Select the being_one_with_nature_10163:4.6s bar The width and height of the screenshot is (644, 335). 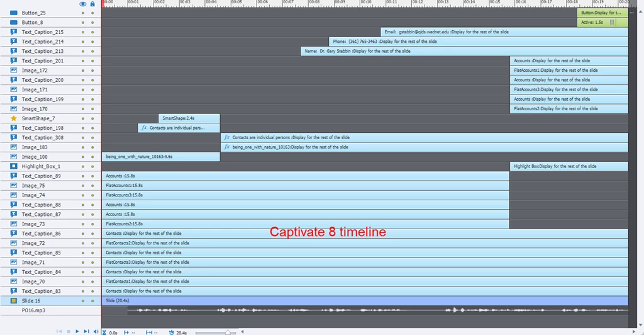(x=160, y=157)
